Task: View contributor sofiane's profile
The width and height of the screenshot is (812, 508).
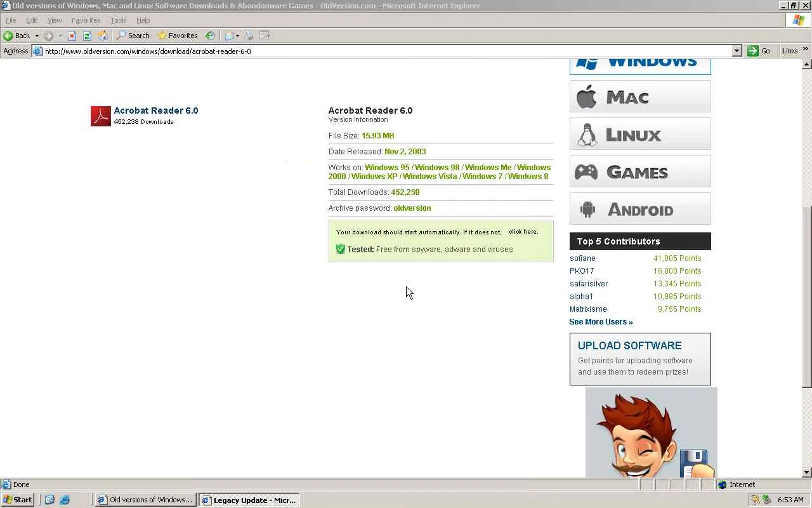Action: (x=582, y=258)
